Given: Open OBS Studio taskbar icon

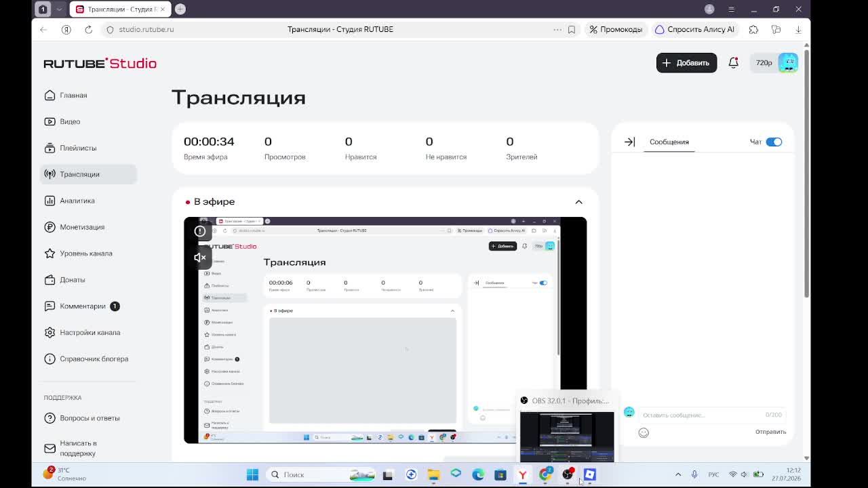Looking at the screenshot, I should point(568,474).
